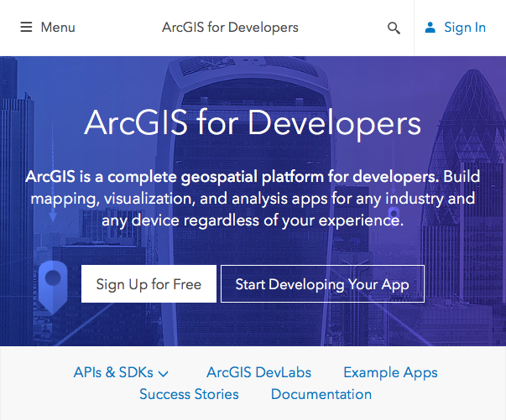This screenshot has width=506, height=420.
Task: Open Documentation link
Action: coord(321,395)
